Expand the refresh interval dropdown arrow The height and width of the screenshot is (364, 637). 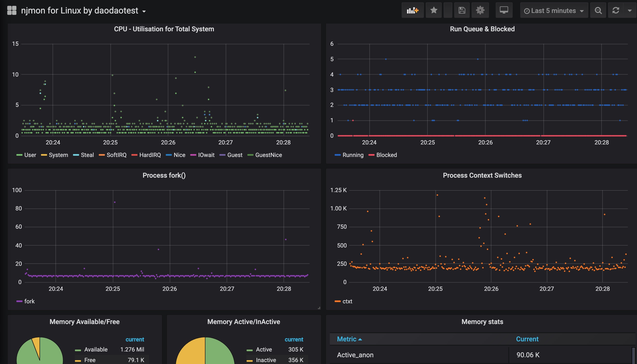[630, 10]
